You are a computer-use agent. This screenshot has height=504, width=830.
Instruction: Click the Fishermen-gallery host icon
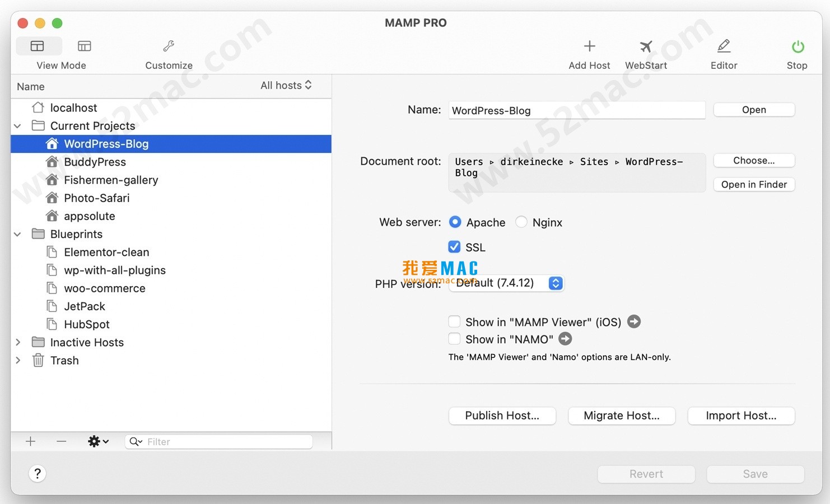(52, 180)
